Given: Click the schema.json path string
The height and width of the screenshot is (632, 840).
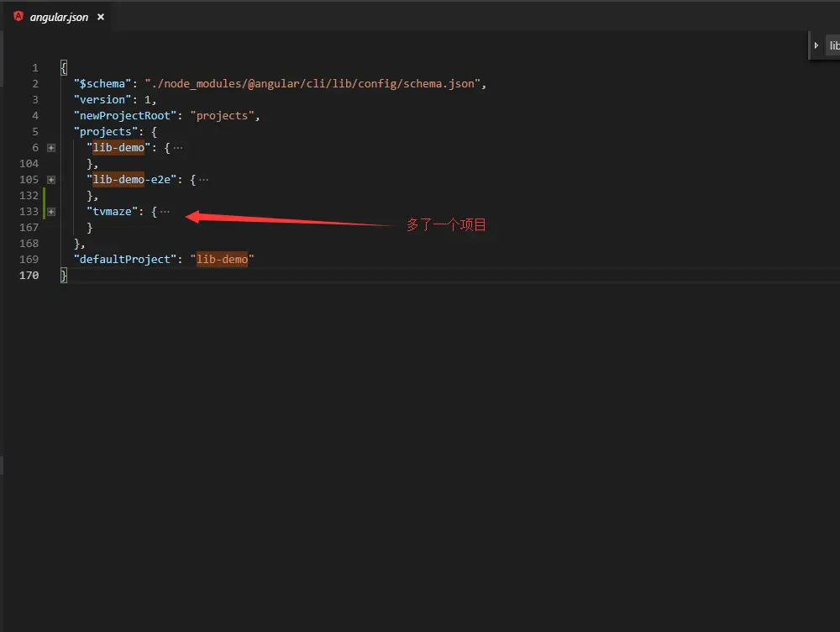Looking at the screenshot, I should click(x=312, y=84).
